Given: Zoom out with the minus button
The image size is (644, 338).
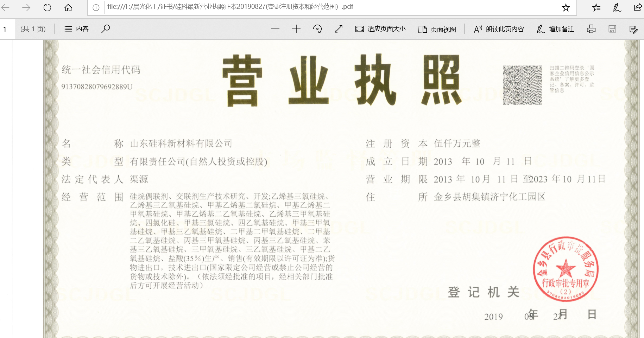Looking at the screenshot, I should [275, 29].
